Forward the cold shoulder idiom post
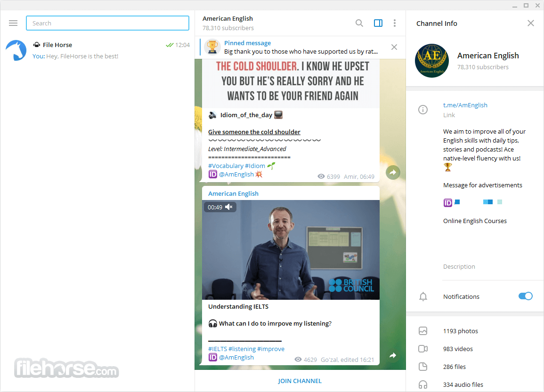This screenshot has height=392, width=544. 393,172
